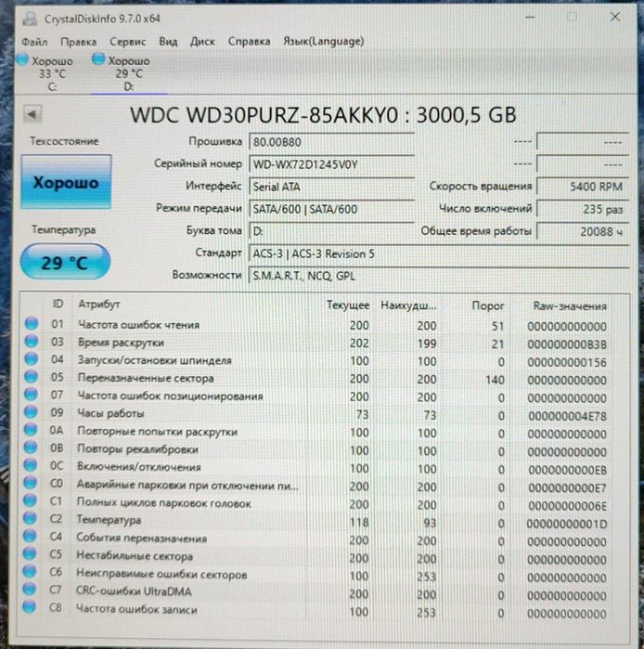Open the Файл menu
Viewport: 644px width, 649px height.
(34, 42)
